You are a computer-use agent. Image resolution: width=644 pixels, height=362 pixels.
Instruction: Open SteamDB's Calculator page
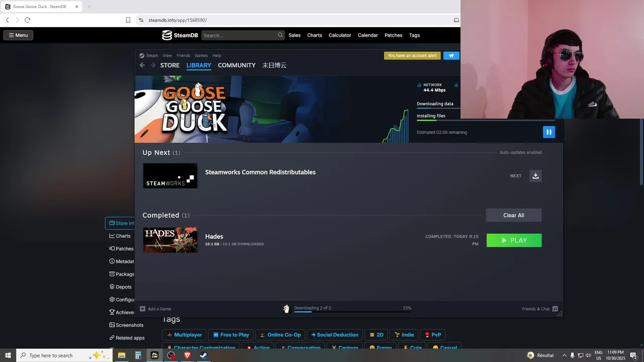tap(340, 35)
